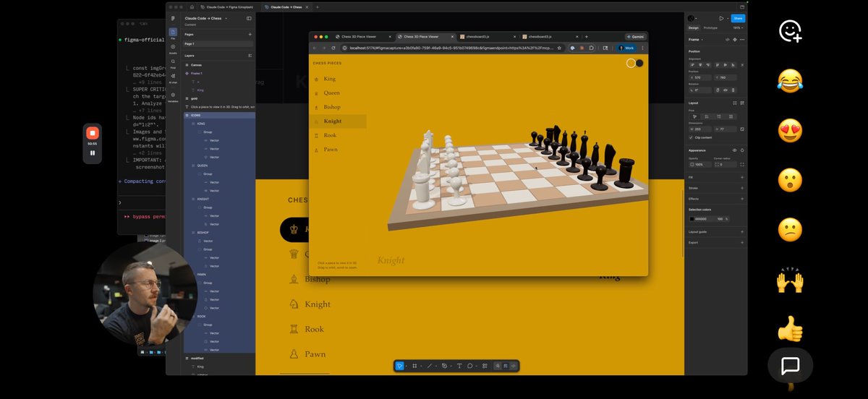The width and height of the screenshot is (868, 399).
Task: Open the Assets panel in Figma sidebar
Action: [x=173, y=48]
